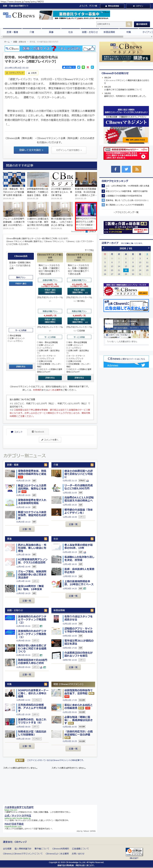Click the tweet share icon under article title
Screen dimensions: 153x868
(x=78, y=67)
